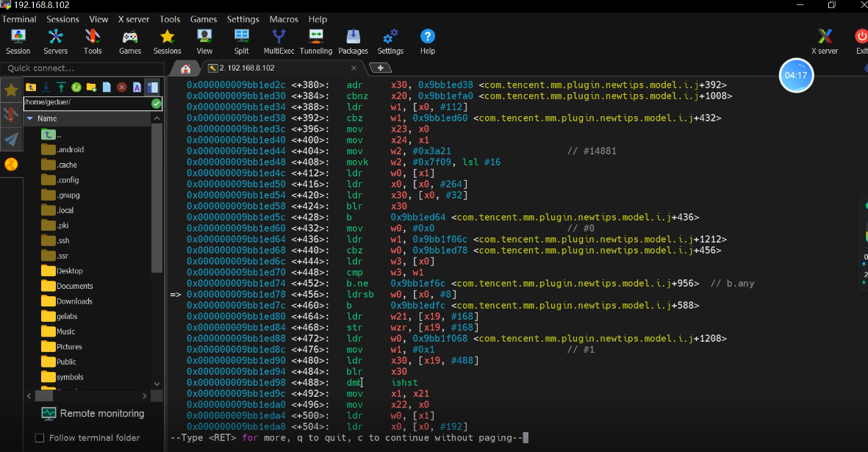Delete selected files red X icon
This screenshot has height=452, width=868.
point(122,87)
